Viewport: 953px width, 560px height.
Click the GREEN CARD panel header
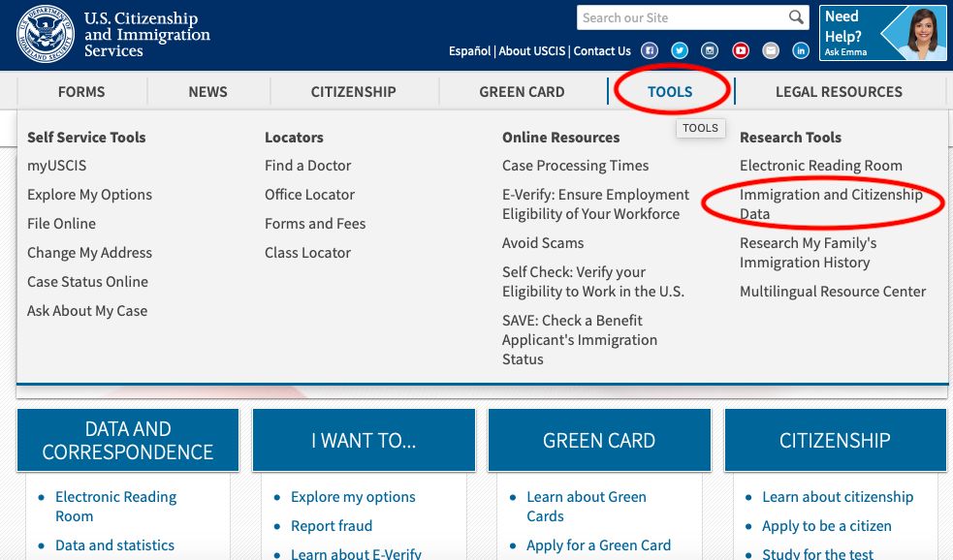point(599,440)
